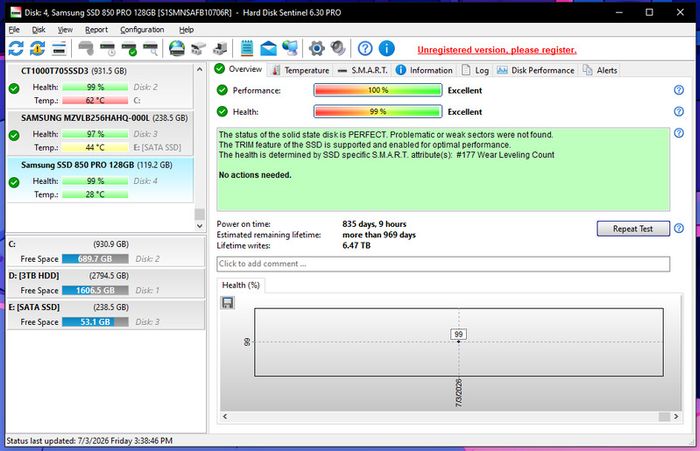Select the E: [SATA SSD] partition entry
Image resolution: width=700 pixels, height=451 pixels.
[106, 315]
